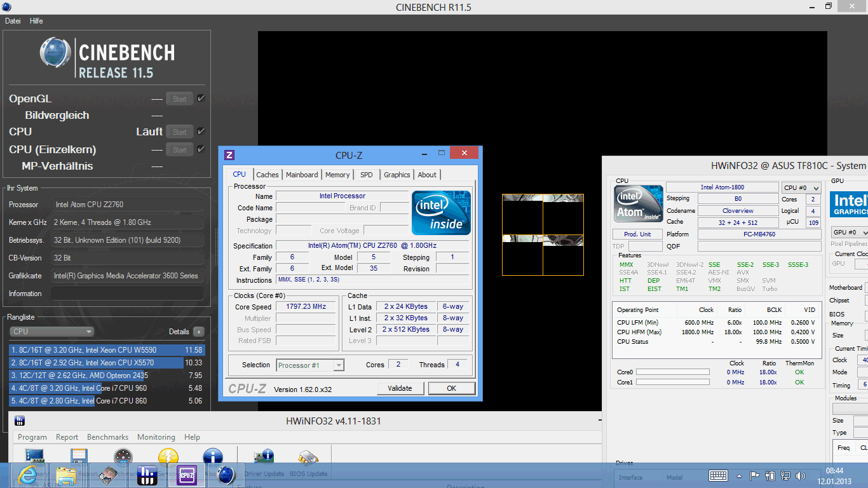Open the Processor #1 selection dropdown
Viewport: 868px width, 488px height.
[310, 365]
